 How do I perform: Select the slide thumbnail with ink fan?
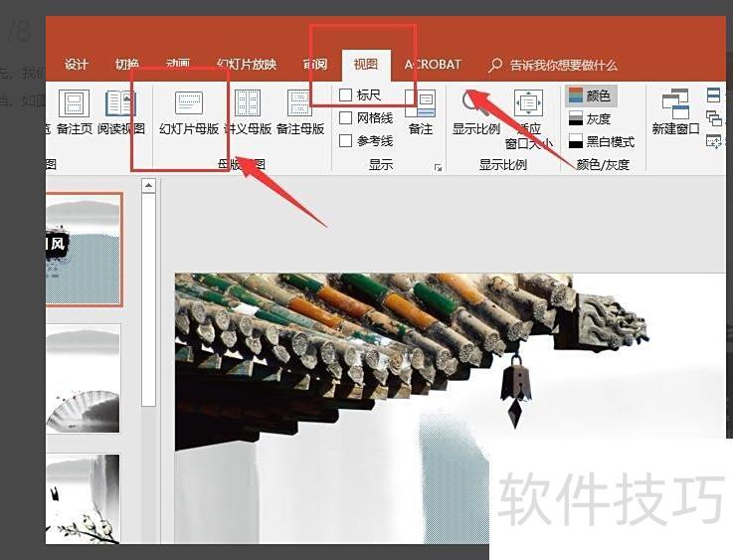(x=84, y=379)
